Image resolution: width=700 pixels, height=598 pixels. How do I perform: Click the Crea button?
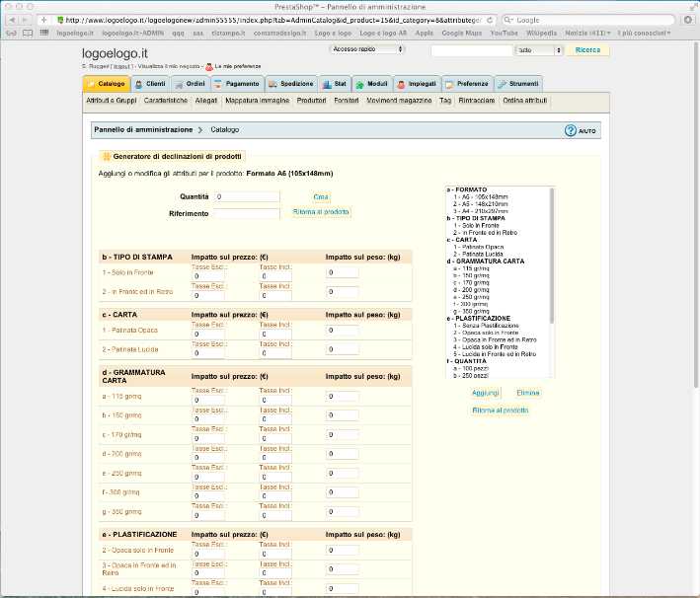click(321, 197)
